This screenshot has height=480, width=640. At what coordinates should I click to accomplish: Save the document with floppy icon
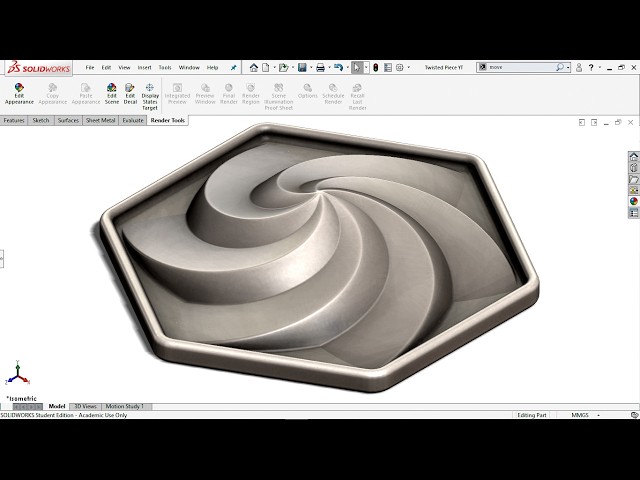coord(302,67)
